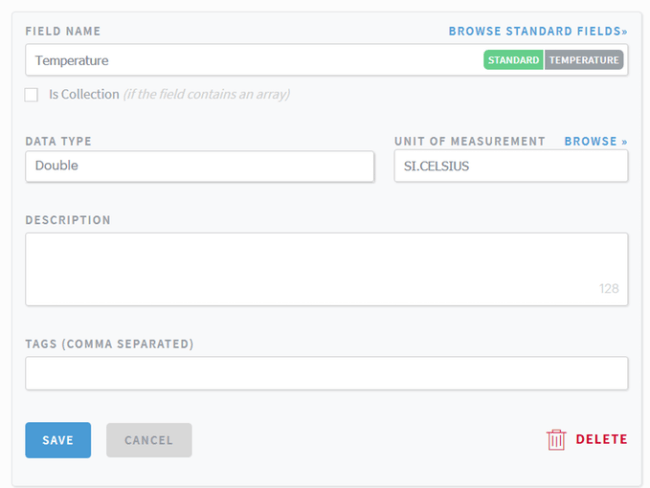650x488 pixels.
Task: Open the Browse Standard Fields link
Action: (537, 32)
